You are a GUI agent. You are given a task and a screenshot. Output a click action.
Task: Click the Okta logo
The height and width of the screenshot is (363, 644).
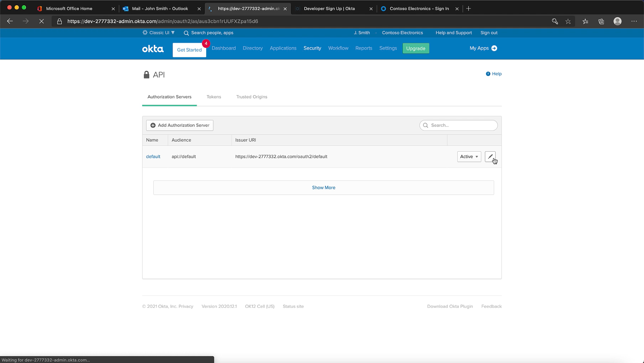153,48
